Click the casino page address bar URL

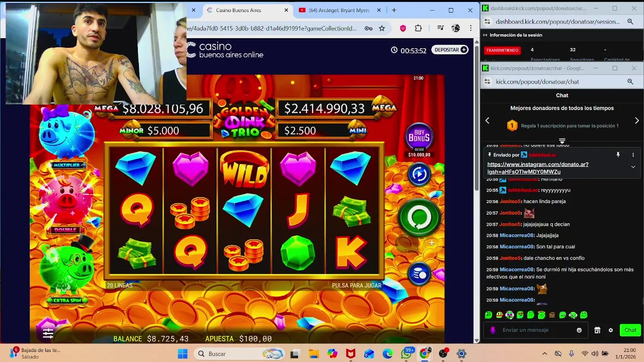click(x=272, y=28)
